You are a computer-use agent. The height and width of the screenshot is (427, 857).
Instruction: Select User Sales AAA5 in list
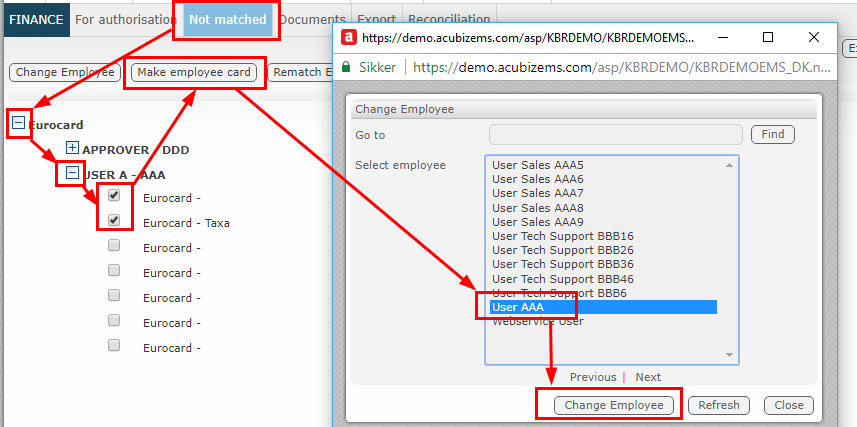538,165
